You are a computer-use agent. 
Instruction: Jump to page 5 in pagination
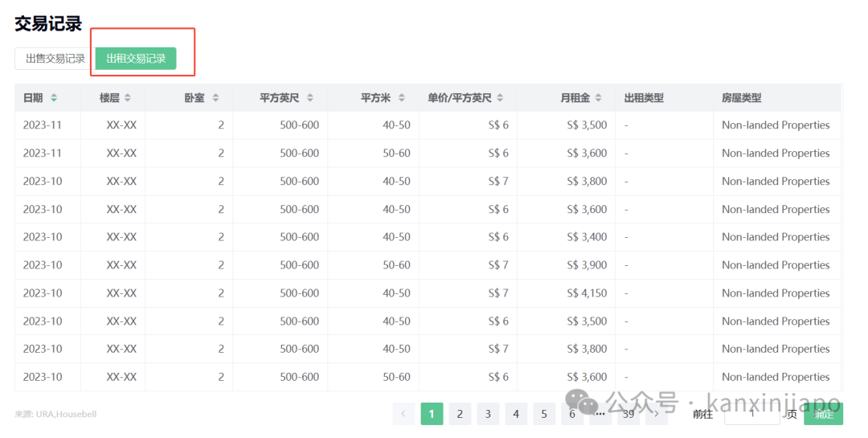coord(544,414)
